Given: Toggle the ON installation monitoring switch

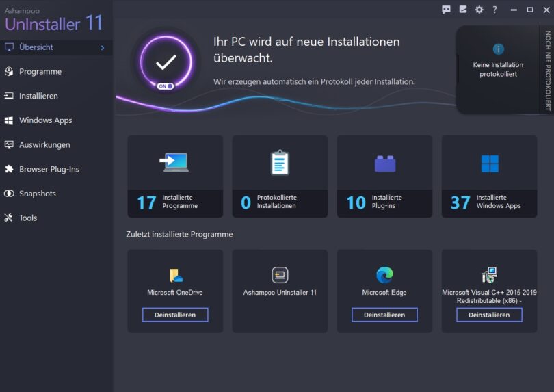Looking at the screenshot, I should point(166,86).
